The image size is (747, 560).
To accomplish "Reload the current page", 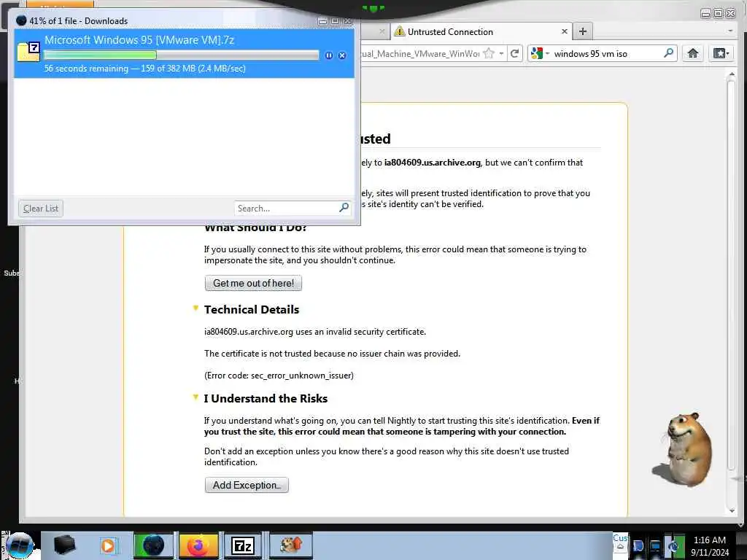I will (x=514, y=53).
